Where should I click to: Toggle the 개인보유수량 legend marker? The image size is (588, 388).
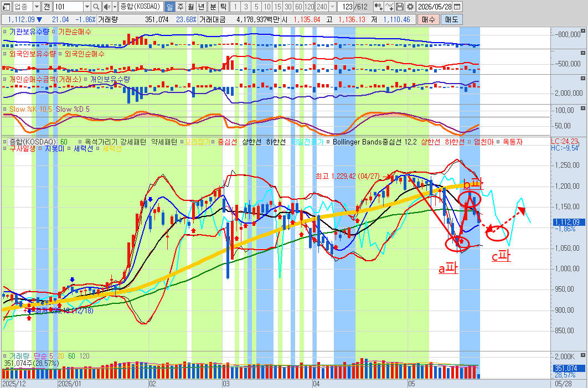[86, 80]
